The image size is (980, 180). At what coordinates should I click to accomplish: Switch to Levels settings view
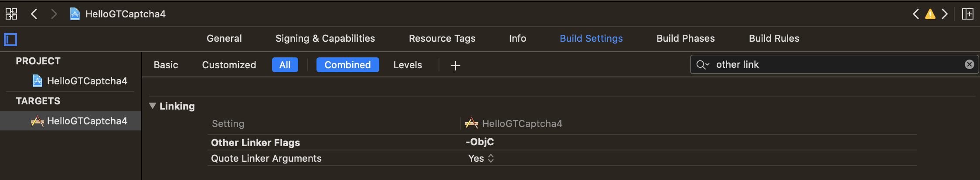coord(408,65)
